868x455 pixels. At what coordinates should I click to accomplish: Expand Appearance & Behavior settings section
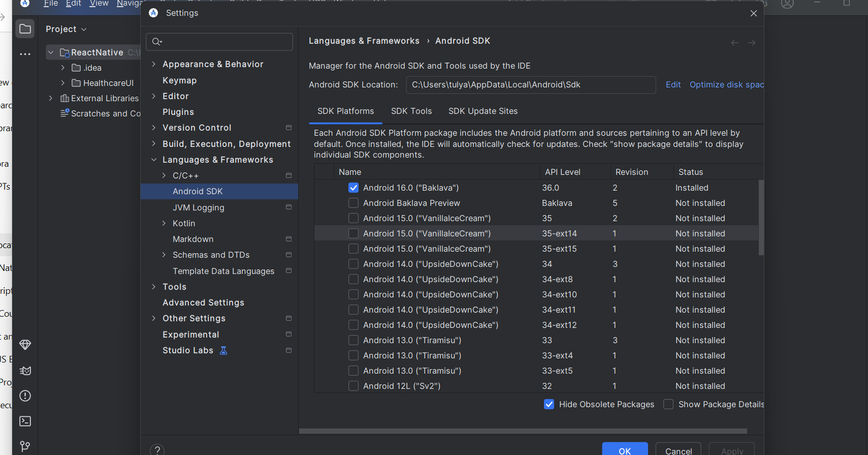point(154,64)
